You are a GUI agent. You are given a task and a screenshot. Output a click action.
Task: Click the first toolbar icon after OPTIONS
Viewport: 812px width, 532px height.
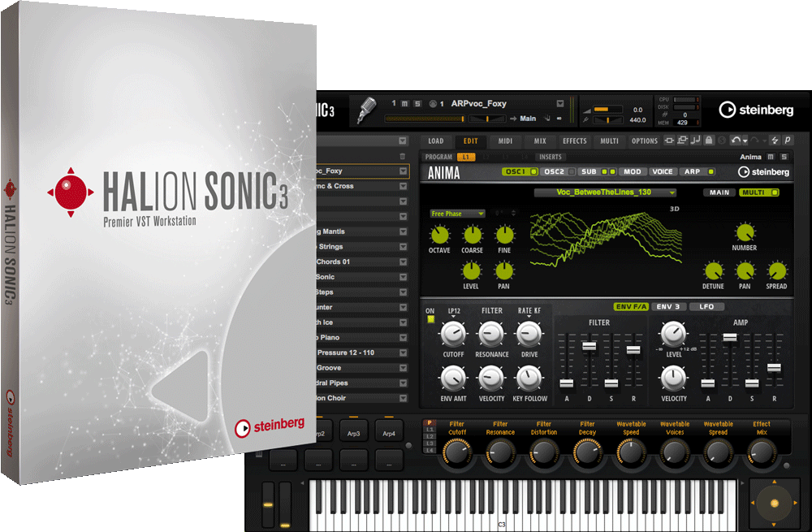(x=669, y=140)
